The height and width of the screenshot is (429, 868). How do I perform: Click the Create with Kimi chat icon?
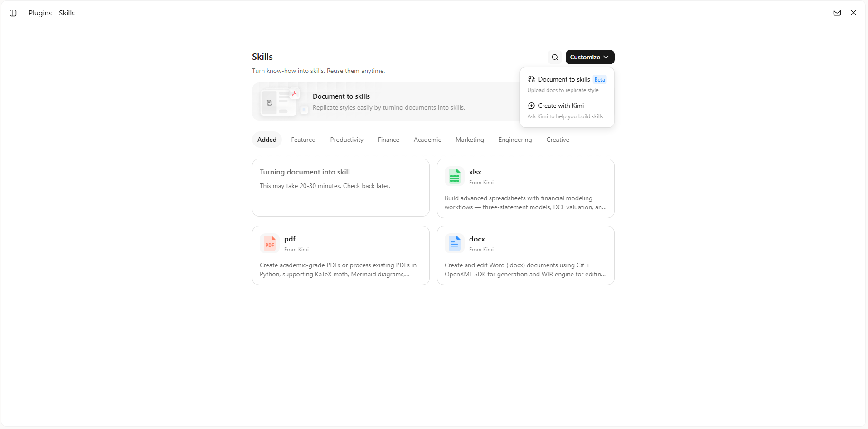[531, 106]
